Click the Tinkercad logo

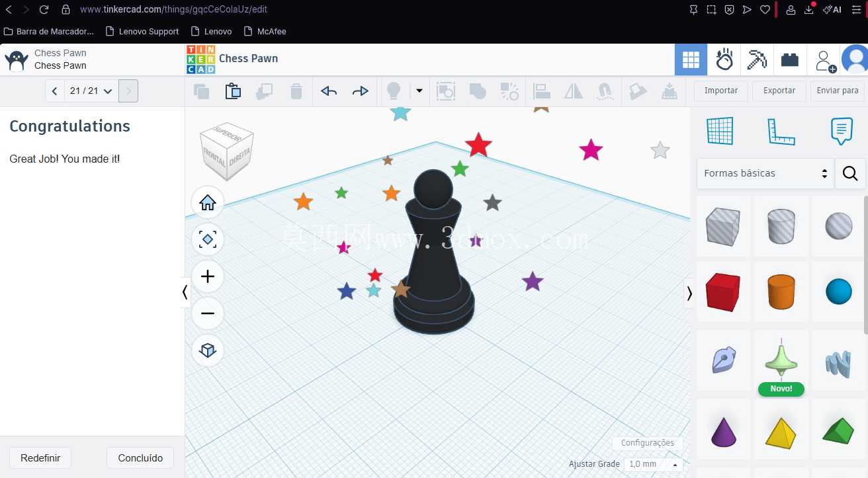pos(200,60)
